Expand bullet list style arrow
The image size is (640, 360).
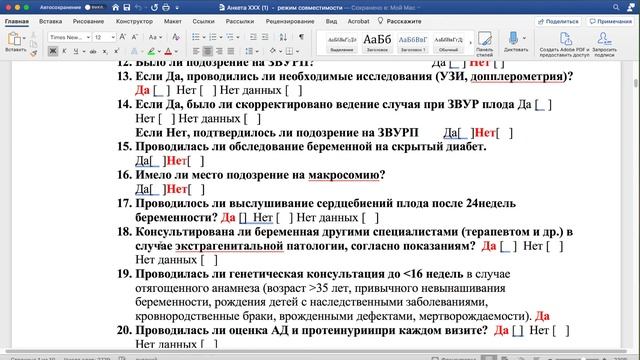(x=204, y=38)
